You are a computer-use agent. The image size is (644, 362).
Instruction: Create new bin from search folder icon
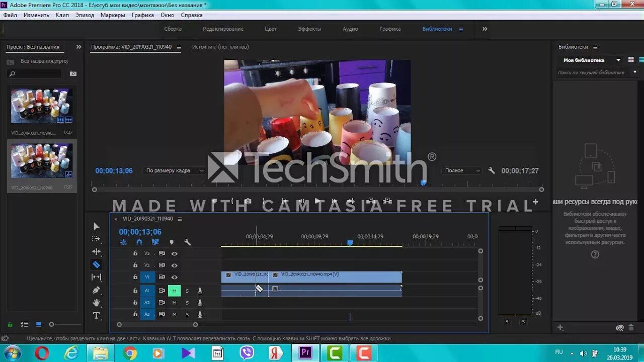click(73, 74)
